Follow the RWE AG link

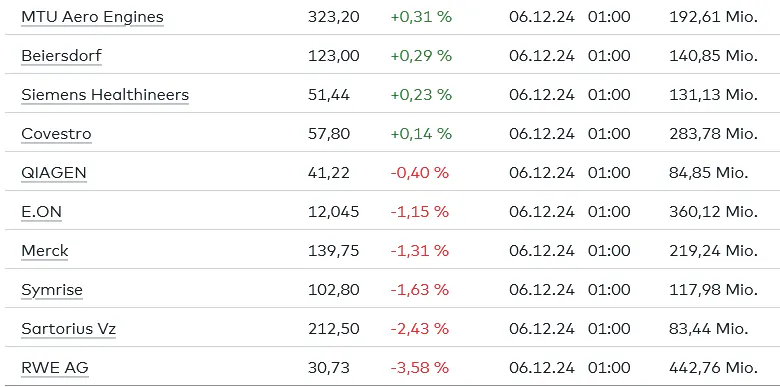[55, 368]
